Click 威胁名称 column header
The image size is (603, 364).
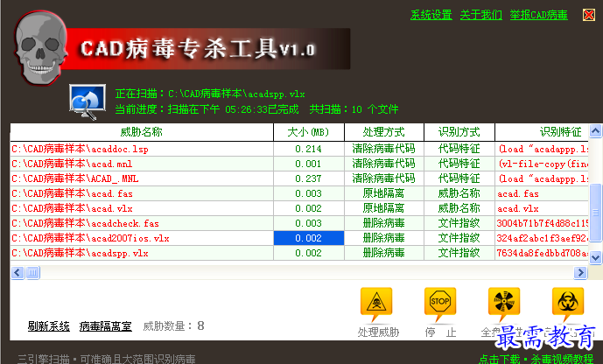click(142, 132)
